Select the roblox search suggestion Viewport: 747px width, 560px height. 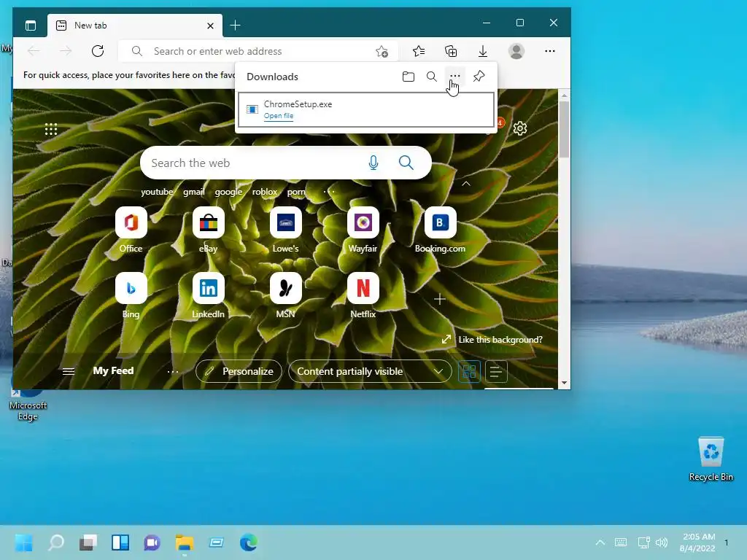click(265, 192)
